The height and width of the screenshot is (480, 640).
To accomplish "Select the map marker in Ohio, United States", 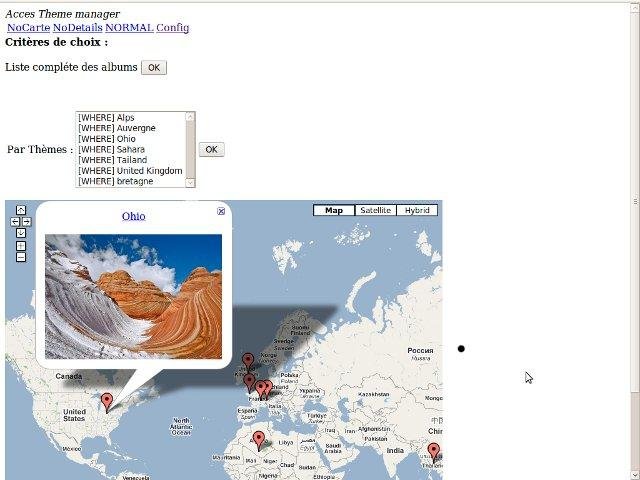I will pyautogui.click(x=107, y=403).
